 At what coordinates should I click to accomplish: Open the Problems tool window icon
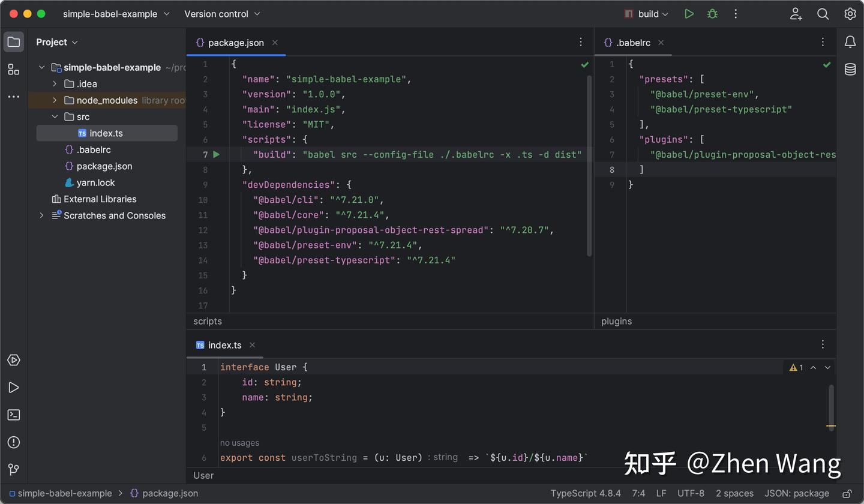click(13, 442)
